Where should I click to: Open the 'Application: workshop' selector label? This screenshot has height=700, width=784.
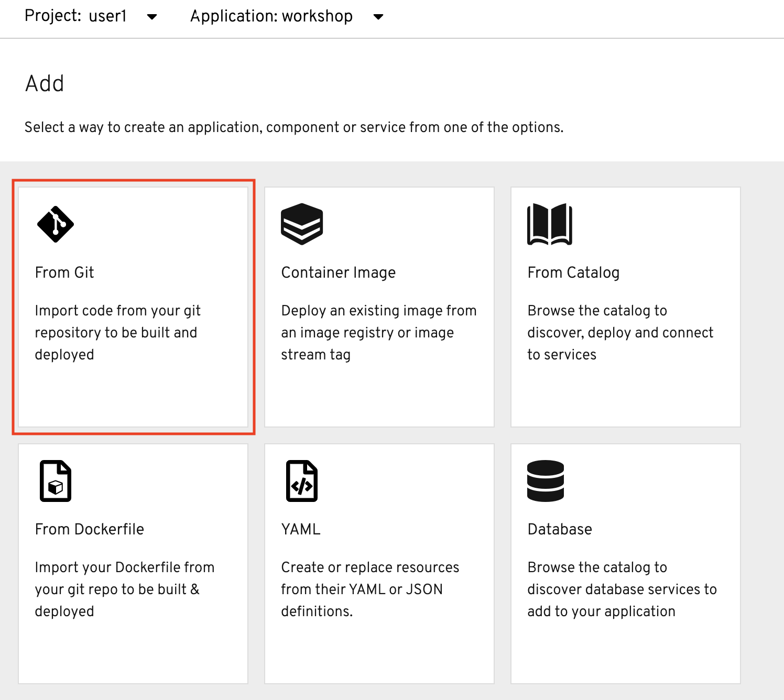(x=271, y=16)
